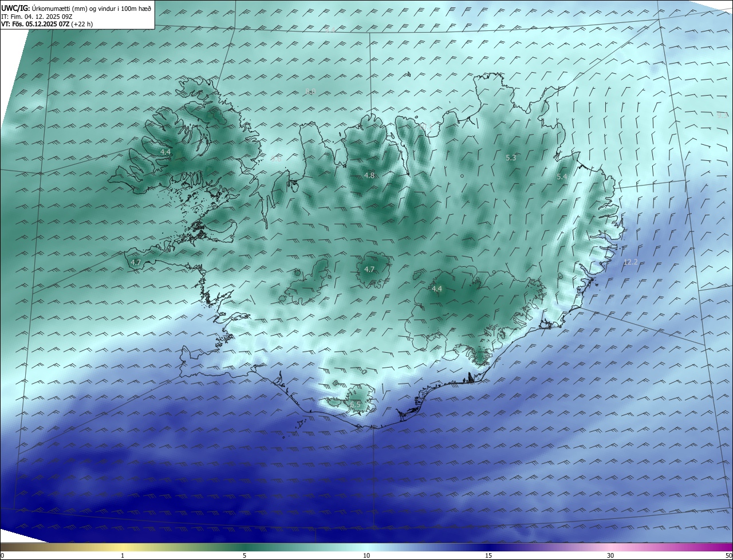This screenshot has height=560, width=733.
Task: Click the 50 tick on the color scale
Action: pyautogui.click(x=728, y=555)
